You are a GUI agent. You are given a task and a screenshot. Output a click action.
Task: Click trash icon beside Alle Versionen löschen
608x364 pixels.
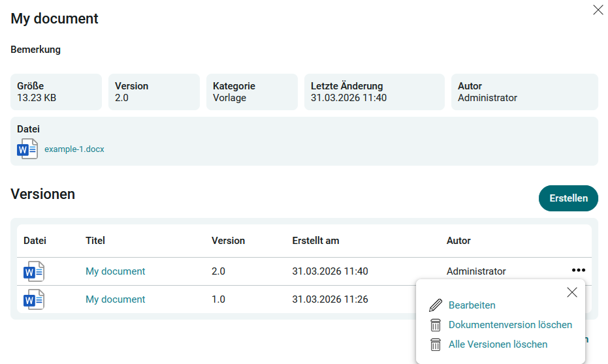point(436,344)
